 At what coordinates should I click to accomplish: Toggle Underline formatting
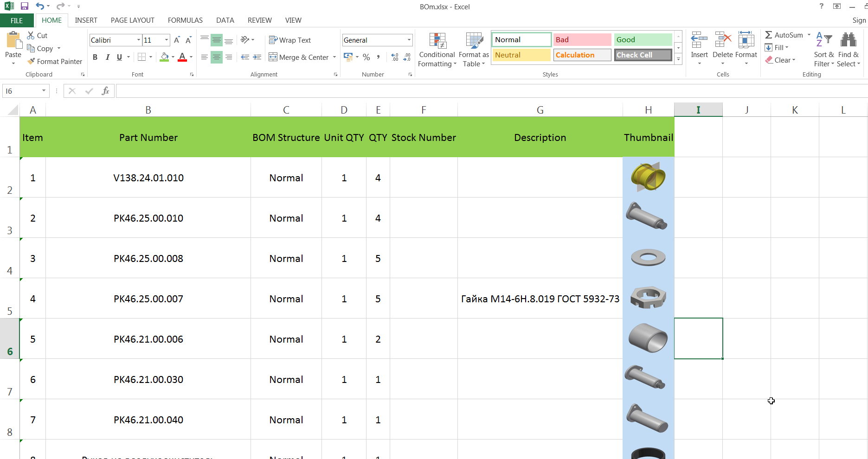pos(118,57)
